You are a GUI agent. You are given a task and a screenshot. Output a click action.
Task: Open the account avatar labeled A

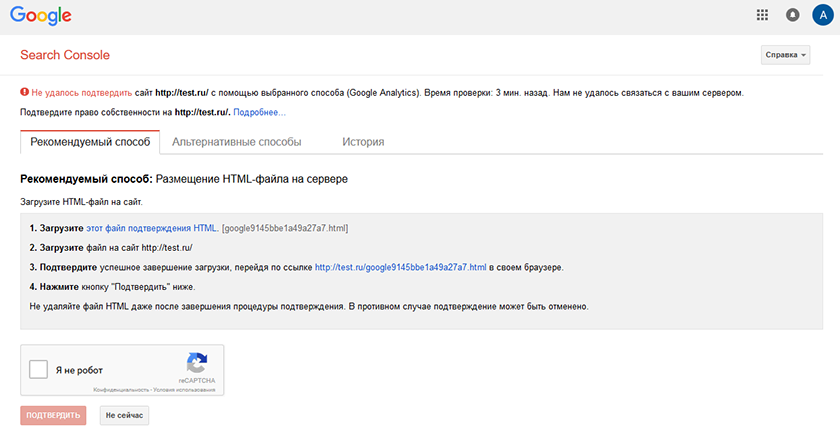click(x=823, y=15)
